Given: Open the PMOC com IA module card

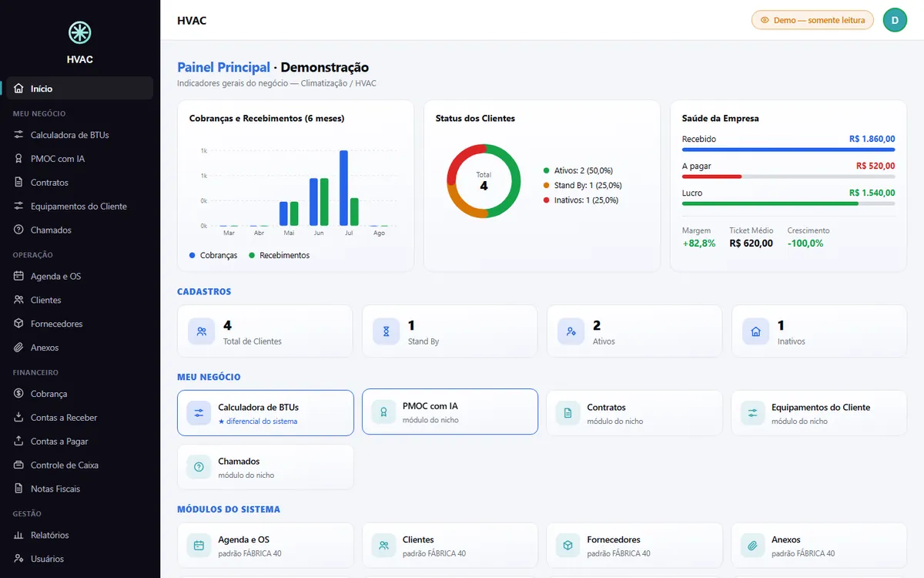Looking at the screenshot, I should 450,412.
